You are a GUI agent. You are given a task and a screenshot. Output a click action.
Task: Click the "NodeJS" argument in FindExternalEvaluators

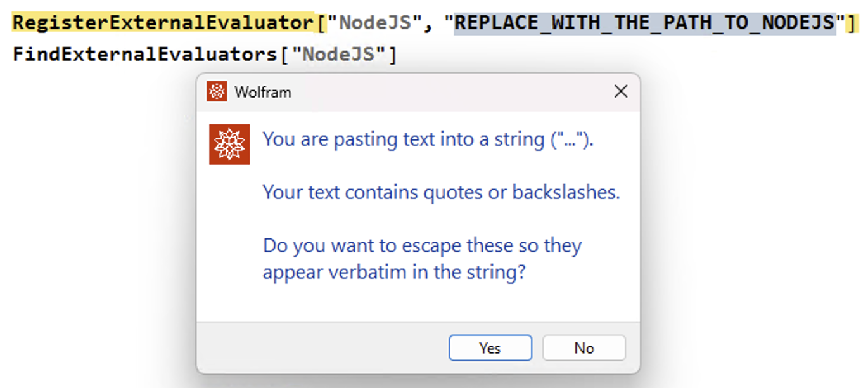tap(338, 55)
